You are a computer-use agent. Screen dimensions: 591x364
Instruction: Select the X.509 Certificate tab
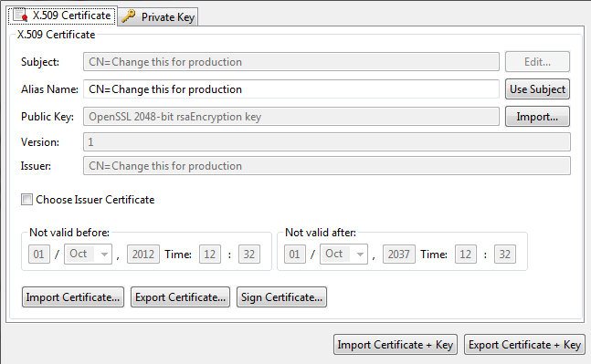[x=62, y=16]
